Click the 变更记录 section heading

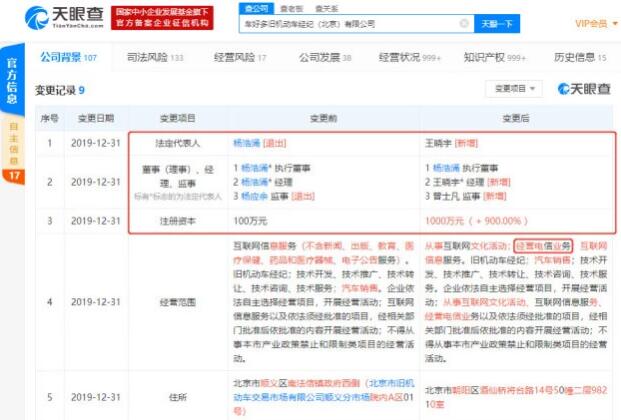(59, 90)
